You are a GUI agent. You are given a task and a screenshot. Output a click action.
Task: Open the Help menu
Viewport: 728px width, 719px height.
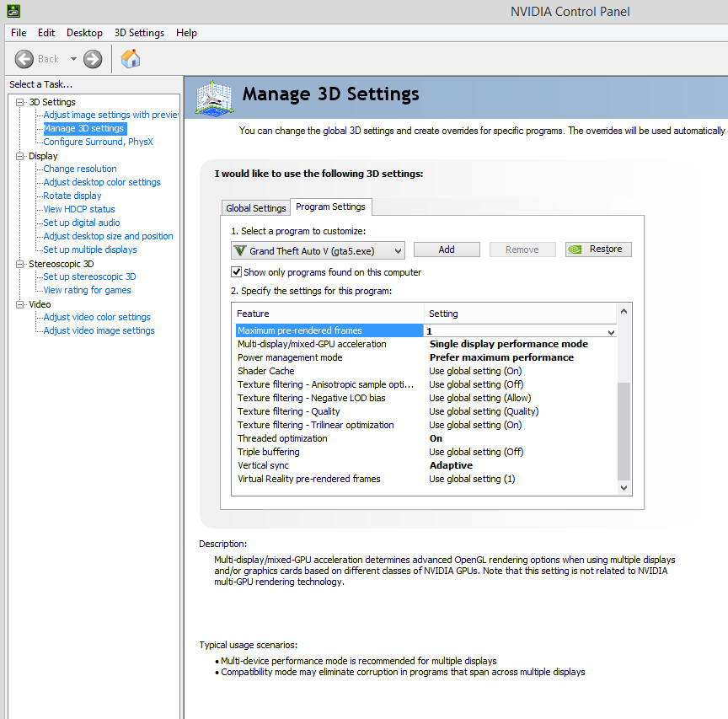pyautogui.click(x=186, y=33)
